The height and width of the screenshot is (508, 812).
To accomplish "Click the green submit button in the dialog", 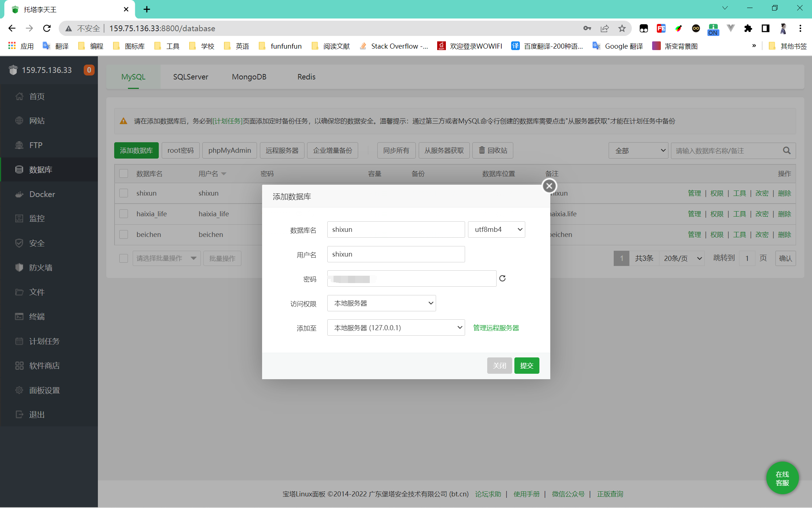I will tap(526, 365).
